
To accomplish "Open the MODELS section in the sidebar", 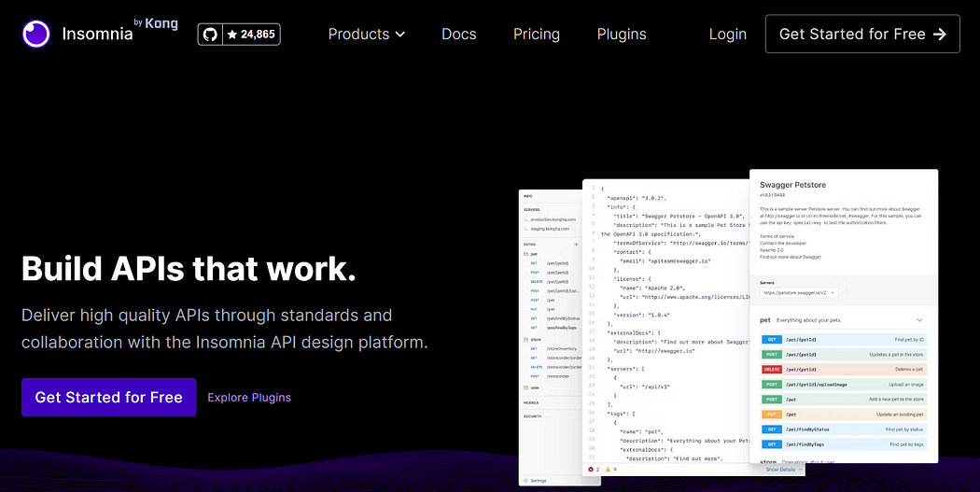I will 531,402.
